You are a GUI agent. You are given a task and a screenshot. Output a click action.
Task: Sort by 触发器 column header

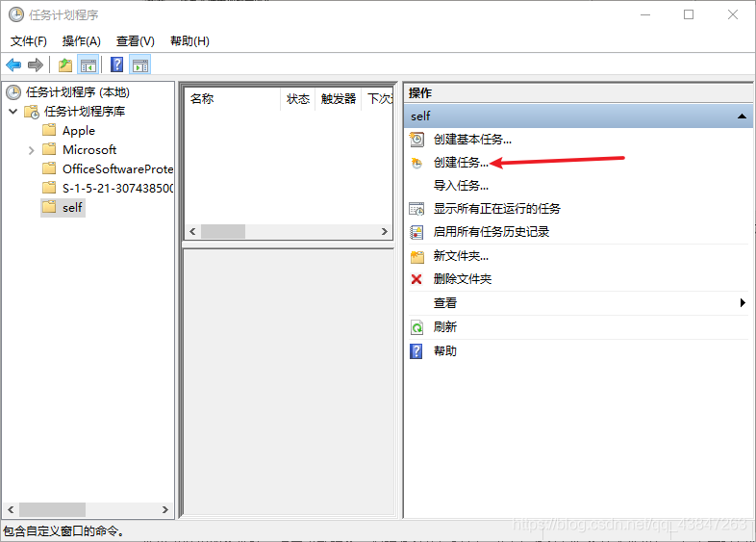pyautogui.click(x=338, y=99)
